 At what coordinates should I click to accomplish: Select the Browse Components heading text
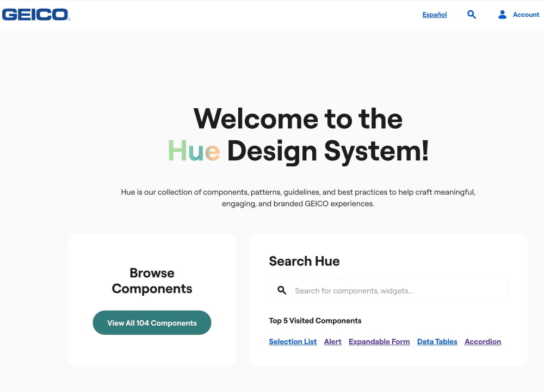tap(152, 281)
